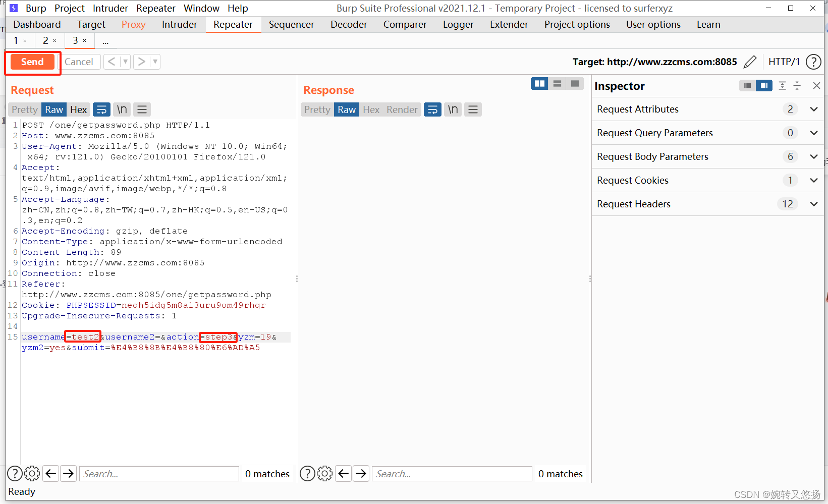
Task: Select top-bottom split layout icon
Action: [557, 84]
